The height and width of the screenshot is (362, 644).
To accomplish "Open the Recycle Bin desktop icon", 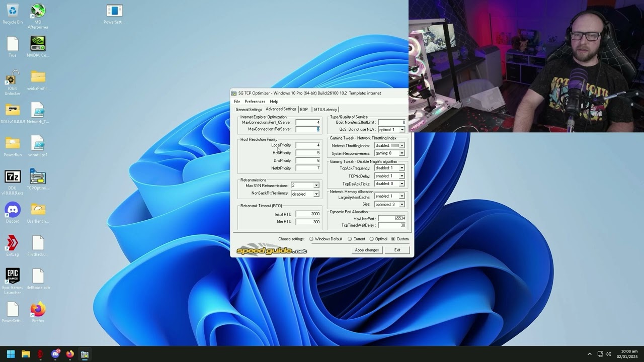I will 13,14.
